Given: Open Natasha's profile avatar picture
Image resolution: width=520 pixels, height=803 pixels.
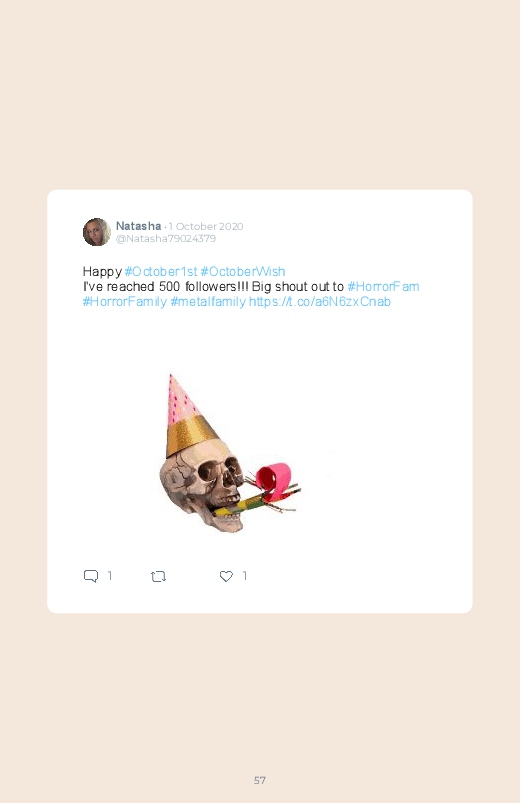Looking at the screenshot, I should (x=97, y=232).
